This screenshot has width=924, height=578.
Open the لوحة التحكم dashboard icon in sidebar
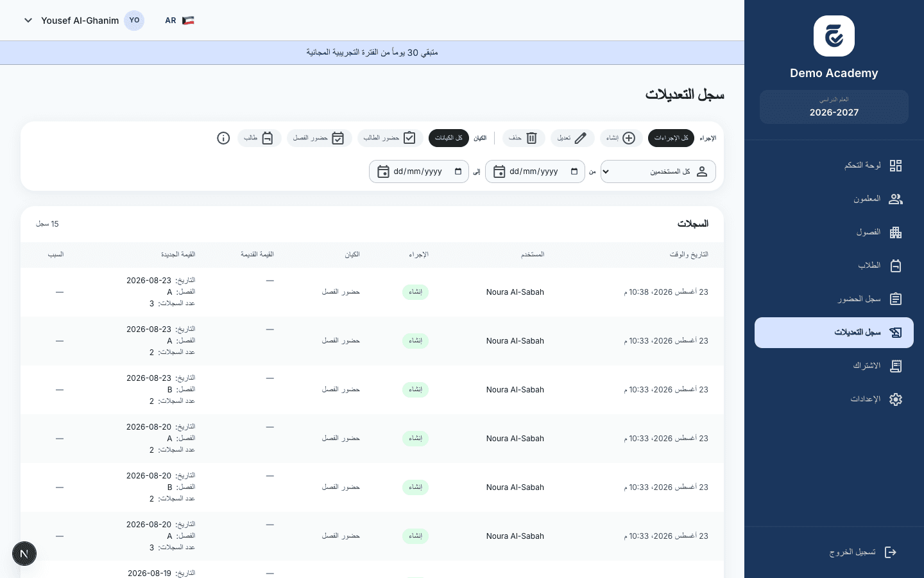[x=896, y=166]
